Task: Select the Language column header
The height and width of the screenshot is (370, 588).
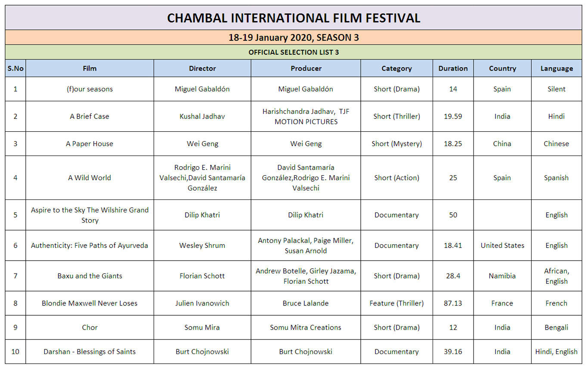Action: click(557, 68)
